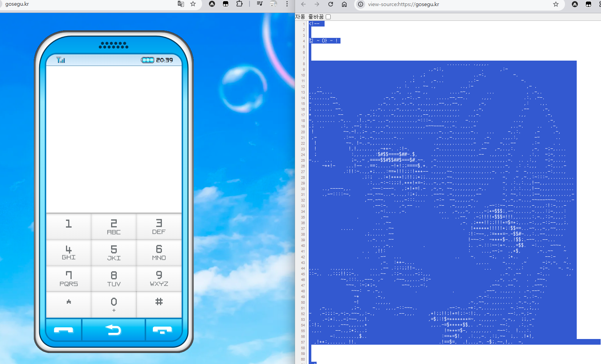The image size is (601, 364).
Task: Click the phone signal strength icon
Action: click(x=61, y=60)
